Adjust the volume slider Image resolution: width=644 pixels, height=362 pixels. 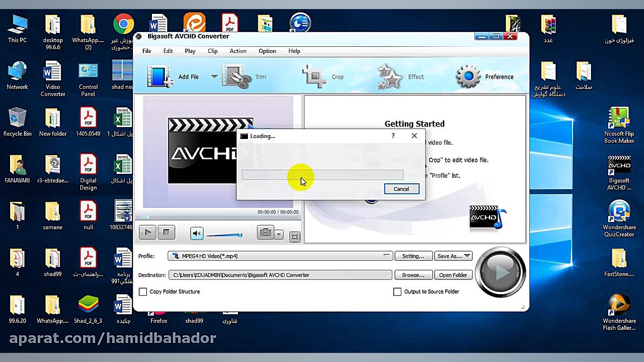pos(224,234)
